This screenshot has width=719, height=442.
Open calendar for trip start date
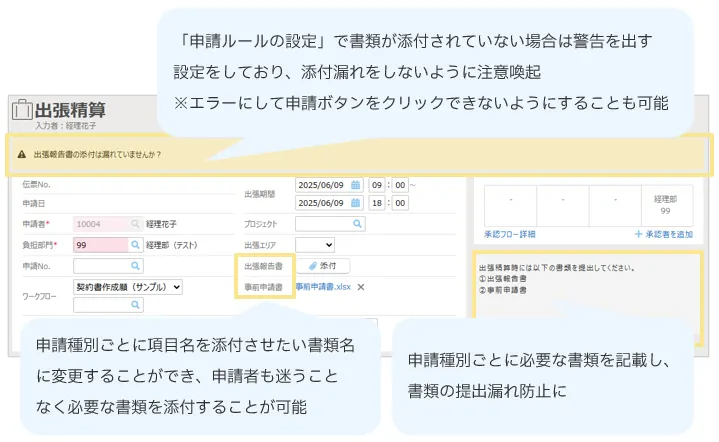pos(354,185)
